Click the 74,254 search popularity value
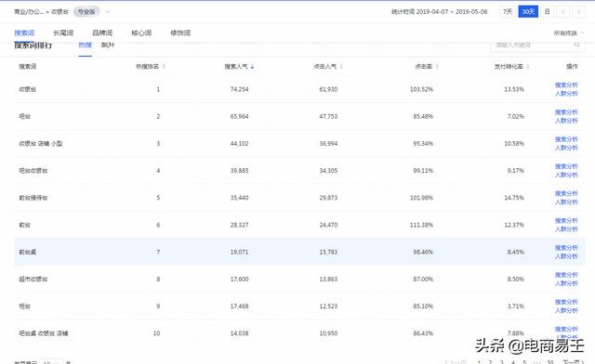Screen dimensions: 595x364 pyautogui.click(x=240, y=89)
